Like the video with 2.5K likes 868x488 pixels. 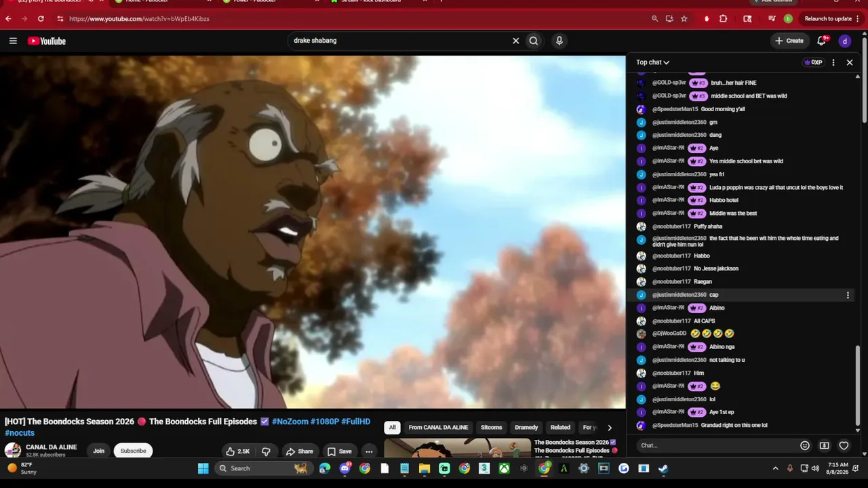(x=238, y=451)
